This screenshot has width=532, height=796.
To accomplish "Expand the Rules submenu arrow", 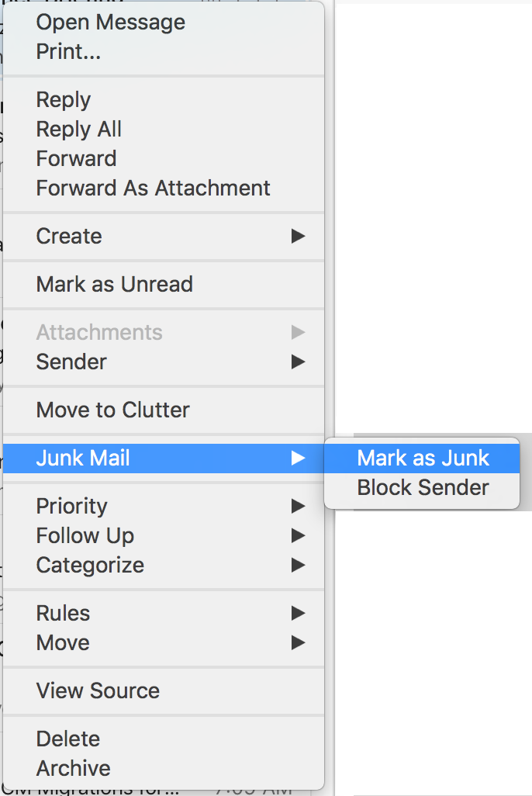I will 298,613.
